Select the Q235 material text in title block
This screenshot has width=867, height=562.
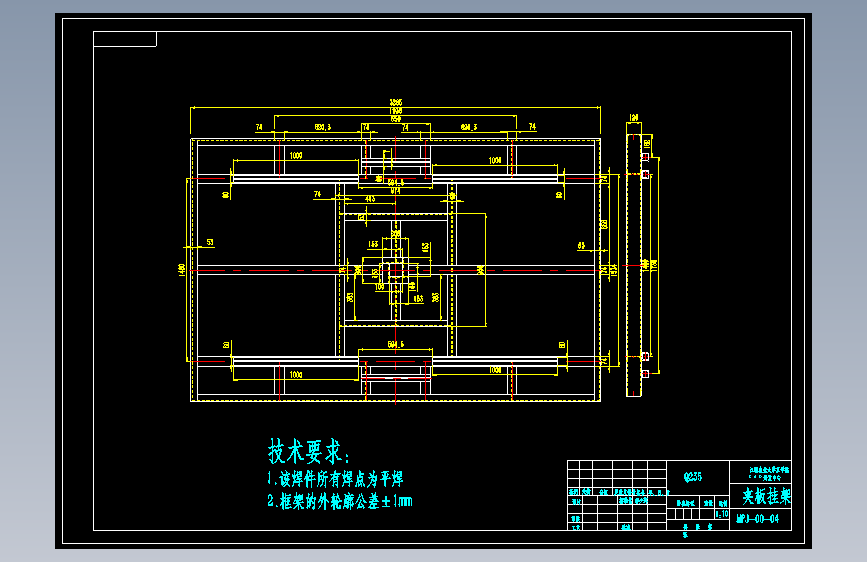click(x=692, y=476)
